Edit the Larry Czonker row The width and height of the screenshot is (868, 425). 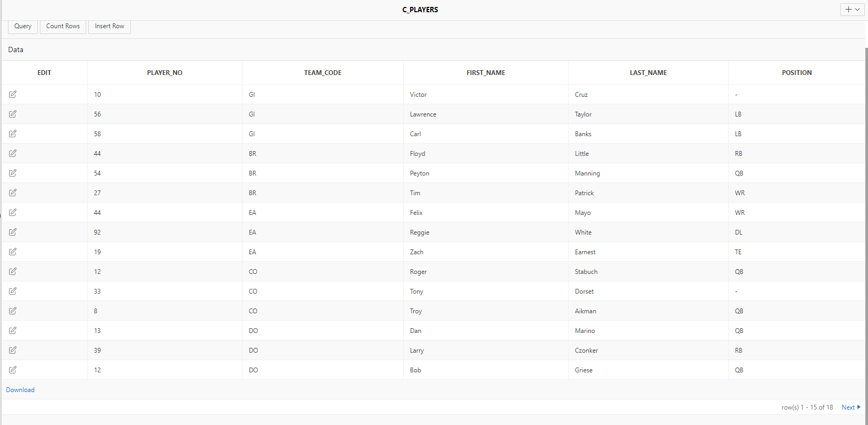13,350
